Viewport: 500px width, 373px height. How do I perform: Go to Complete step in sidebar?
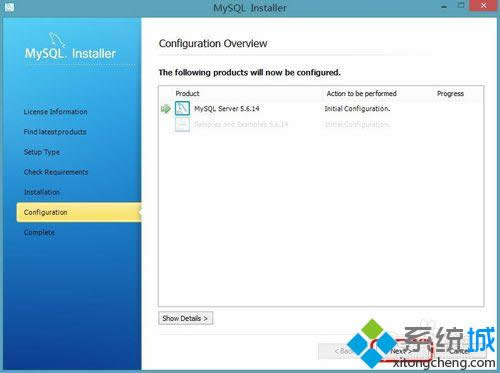click(x=39, y=232)
